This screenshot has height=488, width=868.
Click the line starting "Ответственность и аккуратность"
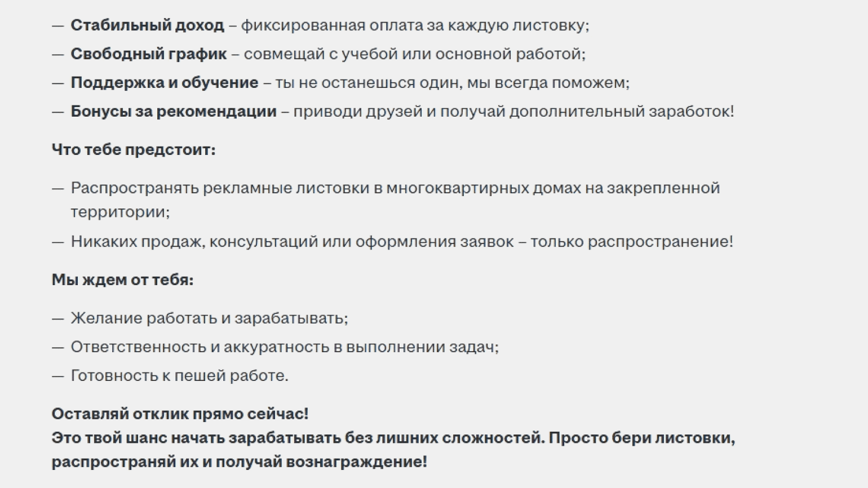[x=285, y=347]
